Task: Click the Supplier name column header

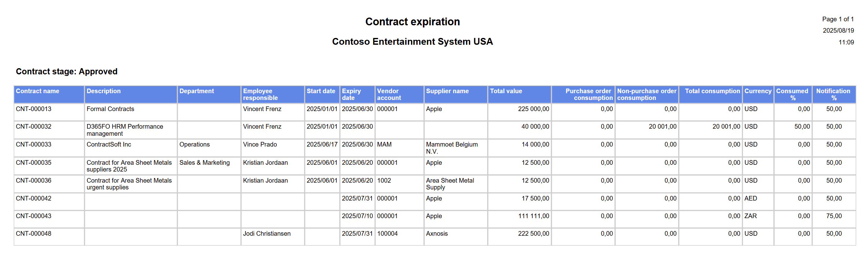Action: click(x=447, y=91)
